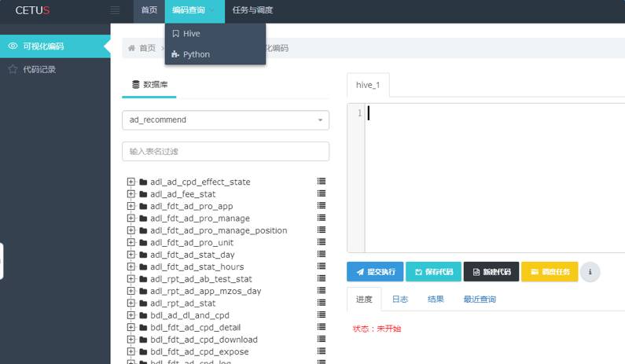Click the database stack icon in 数据库 tab
The height and width of the screenshot is (364, 625).
[x=135, y=85]
